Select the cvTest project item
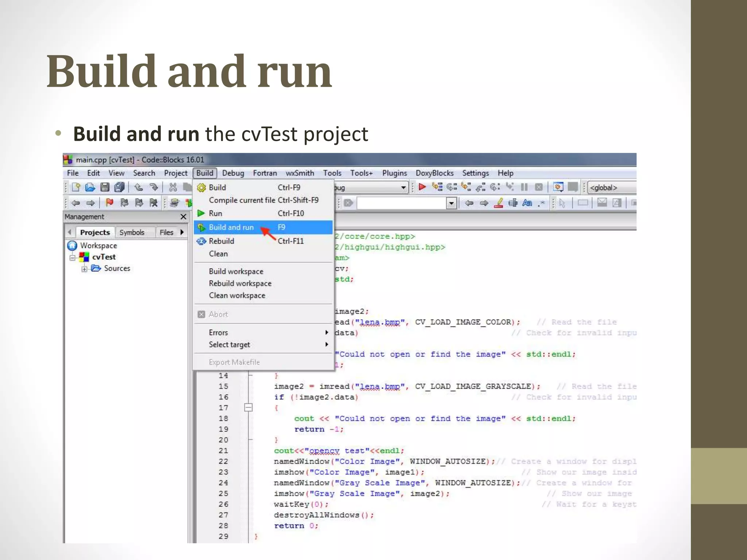The image size is (747, 560). (104, 257)
